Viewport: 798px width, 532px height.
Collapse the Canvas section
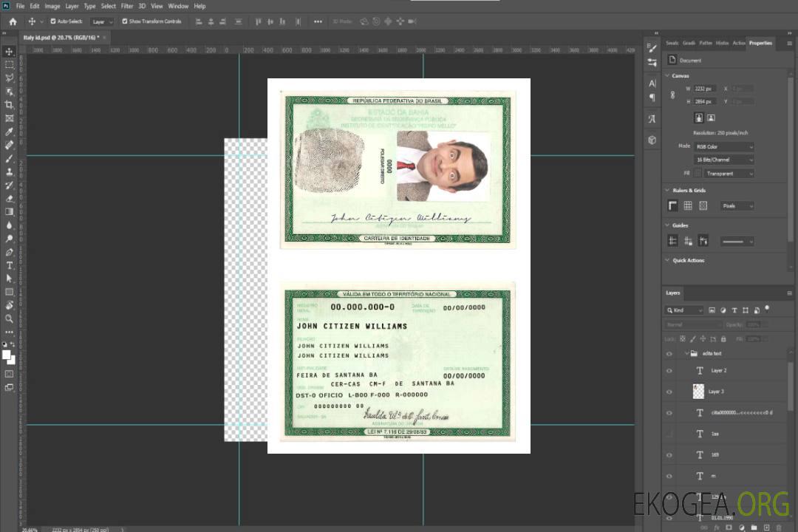667,75
